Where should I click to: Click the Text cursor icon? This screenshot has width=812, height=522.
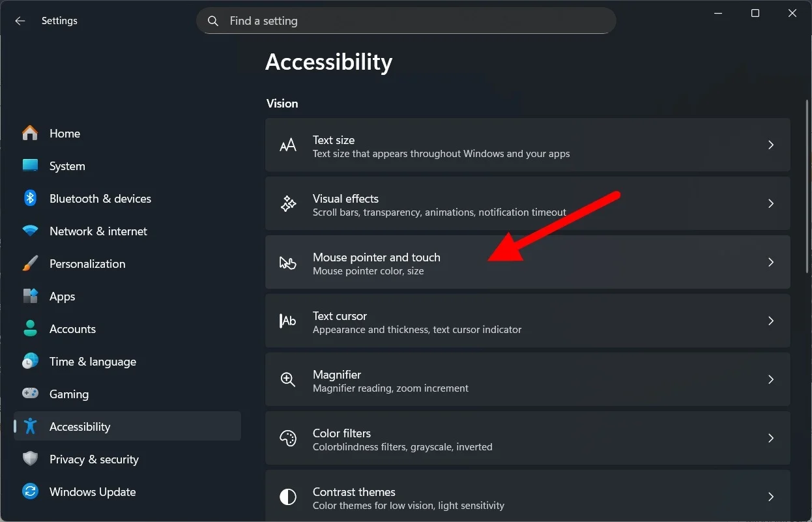pos(287,321)
